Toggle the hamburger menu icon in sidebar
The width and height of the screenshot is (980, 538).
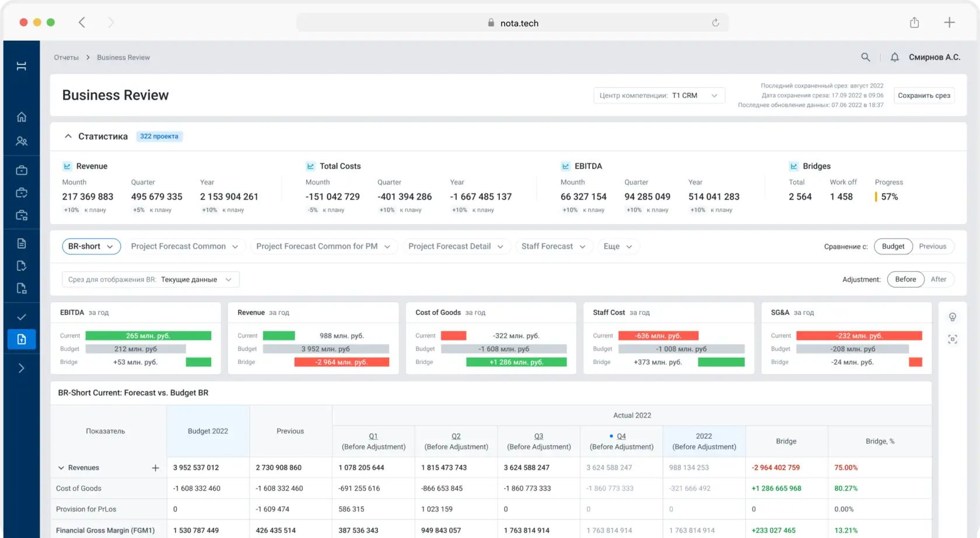22,66
